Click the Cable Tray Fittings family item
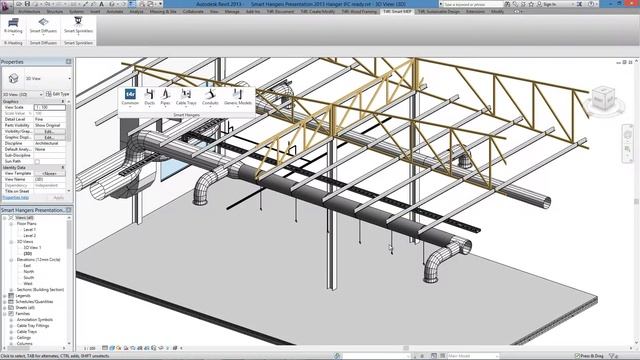Screen dimensions: 640x360 tap(33, 326)
